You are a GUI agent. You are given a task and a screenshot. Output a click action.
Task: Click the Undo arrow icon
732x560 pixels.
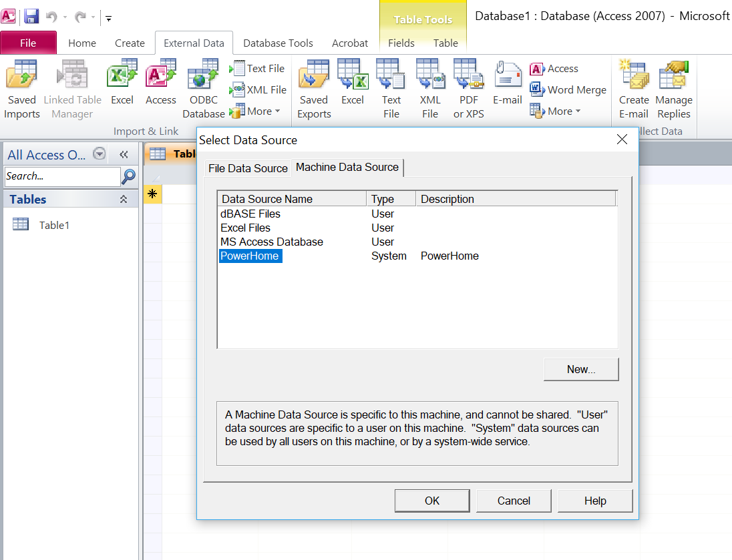[51, 17]
